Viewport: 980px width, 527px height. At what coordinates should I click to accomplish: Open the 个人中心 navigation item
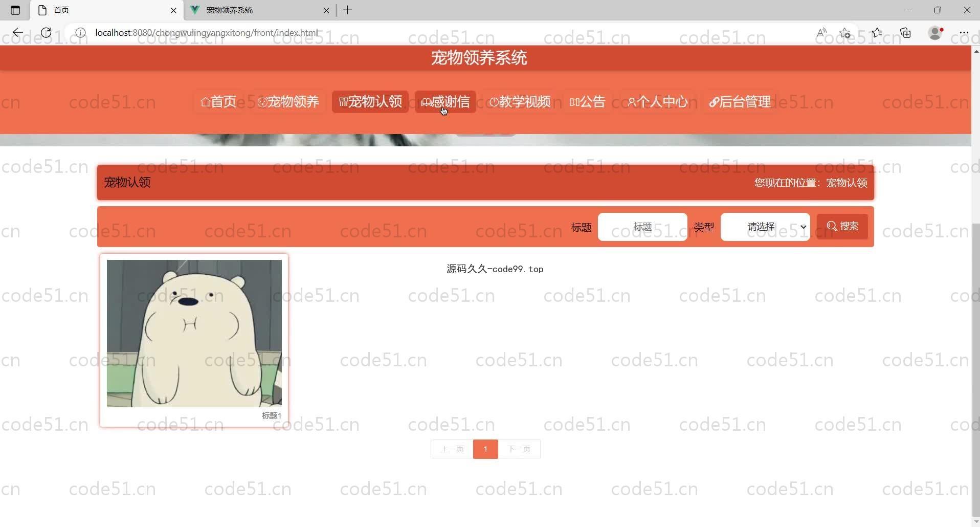pos(658,102)
